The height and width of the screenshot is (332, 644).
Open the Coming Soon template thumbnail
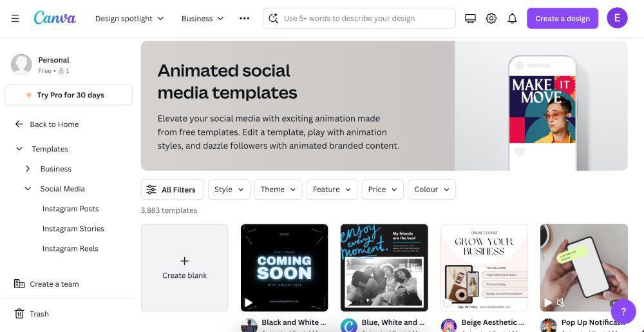pos(284,268)
